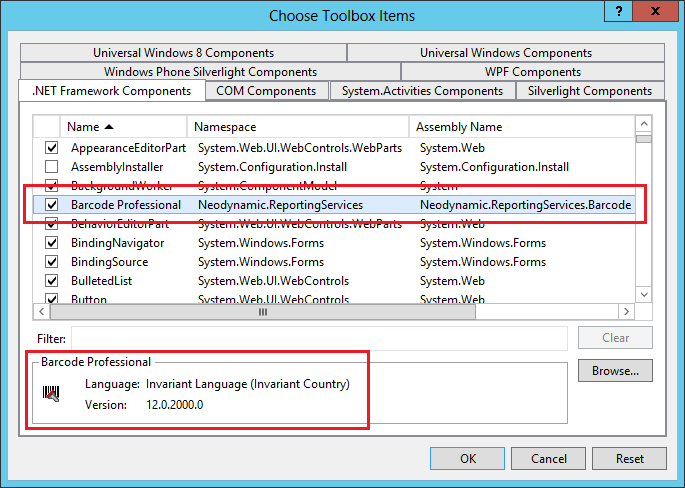Toggle the BehaviorEditorPart checkbox
The width and height of the screenshot is (685, 488).
point(52,224)
